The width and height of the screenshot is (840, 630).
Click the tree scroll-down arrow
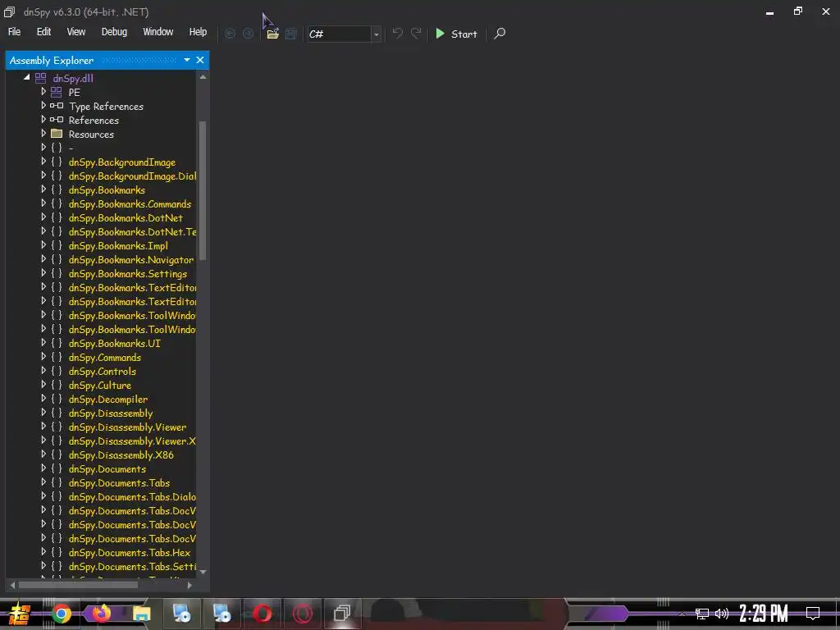(203, 572)
